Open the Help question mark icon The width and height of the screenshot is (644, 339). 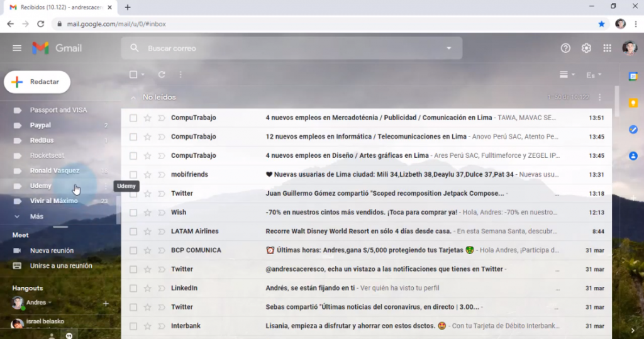pyautogui.click(x=565, y=48)
